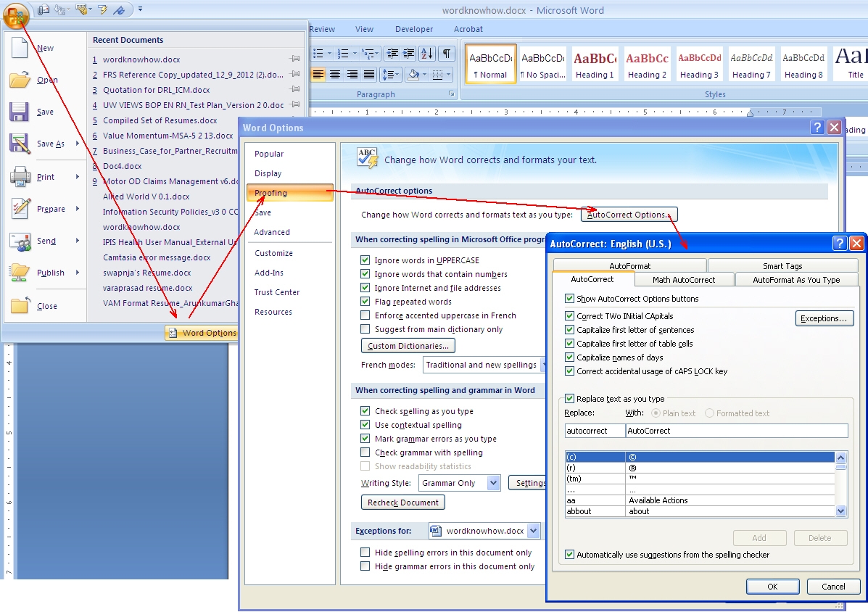
Task: Click the AutoCorrect Options button
Action: coord(629,215)
